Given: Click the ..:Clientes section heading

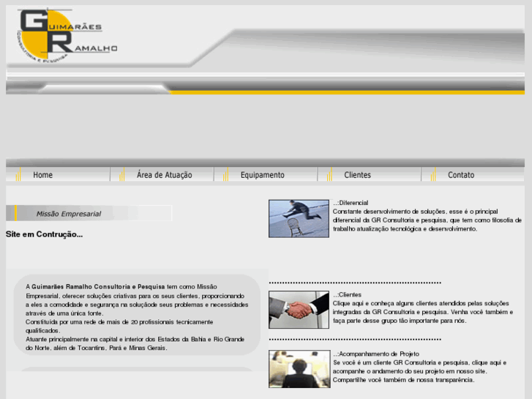Looking at the screenshot, I should tap(347, 294).
